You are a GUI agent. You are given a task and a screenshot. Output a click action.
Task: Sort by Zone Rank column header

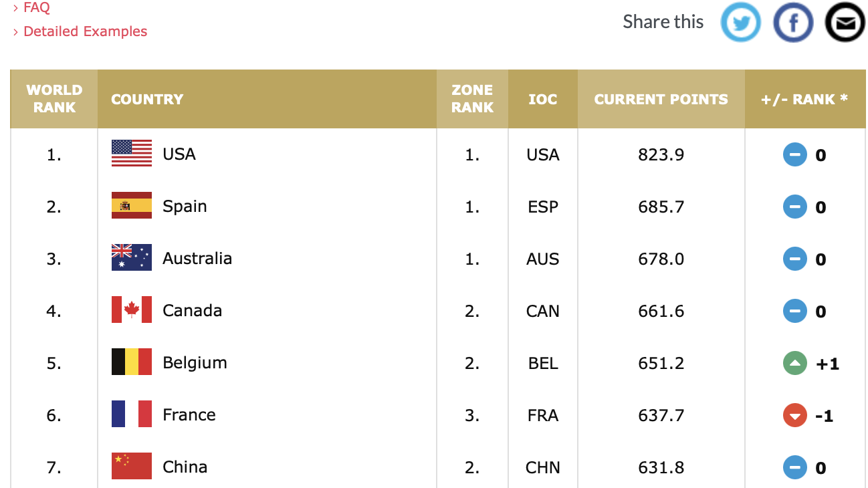point(472,99)
